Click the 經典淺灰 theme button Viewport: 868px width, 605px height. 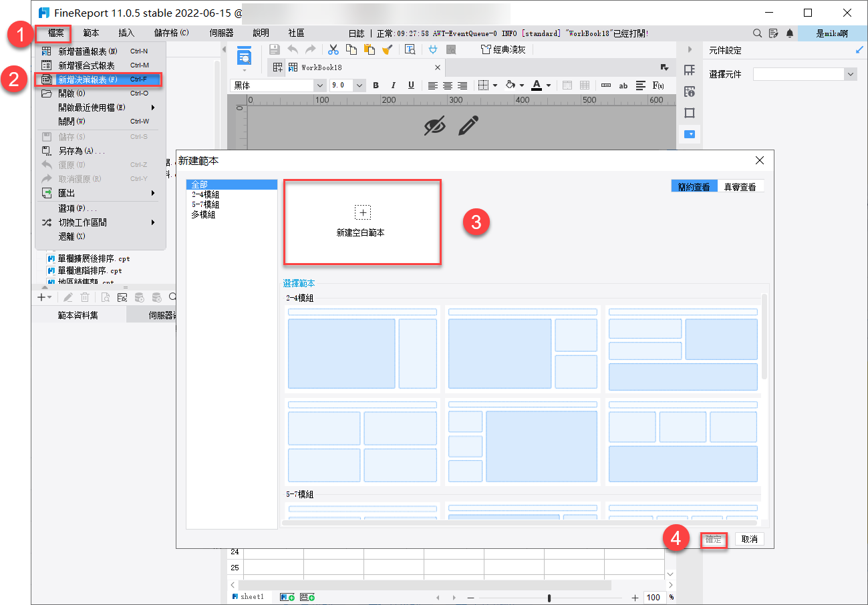[503, 49]
